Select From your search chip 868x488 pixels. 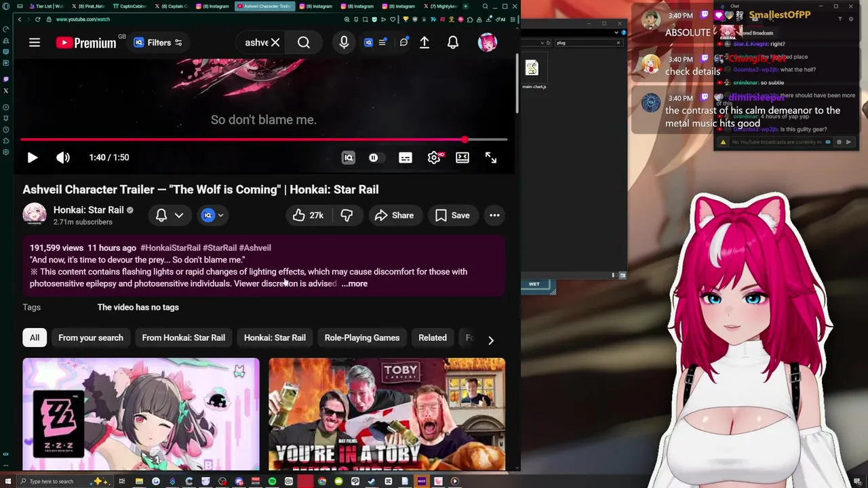(x=91, y=338)
